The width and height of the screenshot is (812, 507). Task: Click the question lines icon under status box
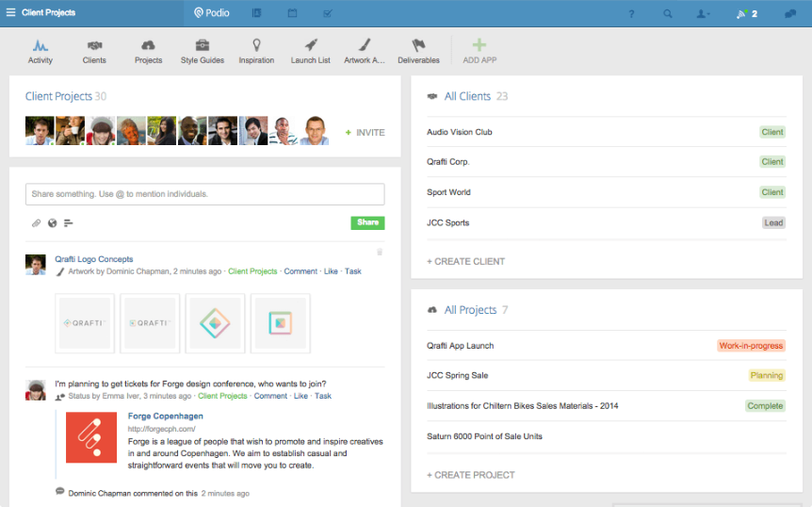[69, 223]
